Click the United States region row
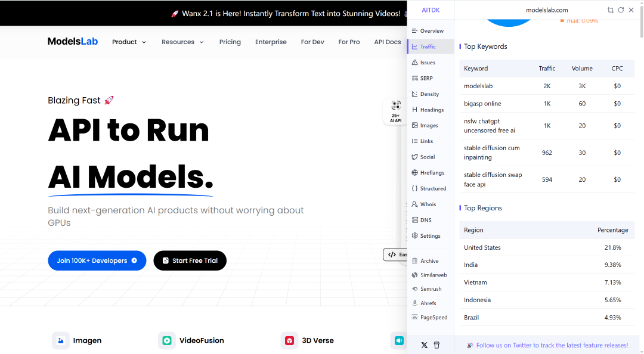The image size is (644, 354). tap(547, 247)
